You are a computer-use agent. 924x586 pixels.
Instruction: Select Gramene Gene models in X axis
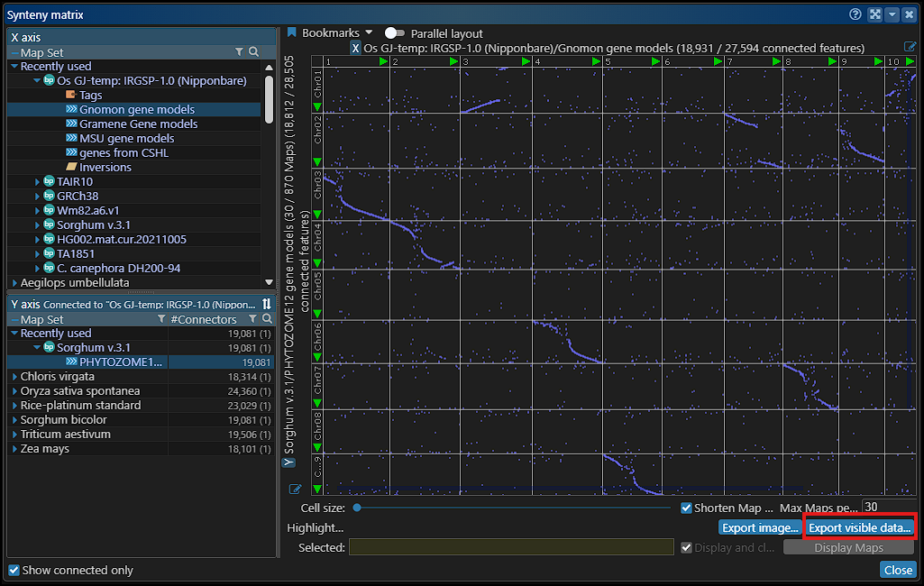pyautogui.click(x=138, y=124)
